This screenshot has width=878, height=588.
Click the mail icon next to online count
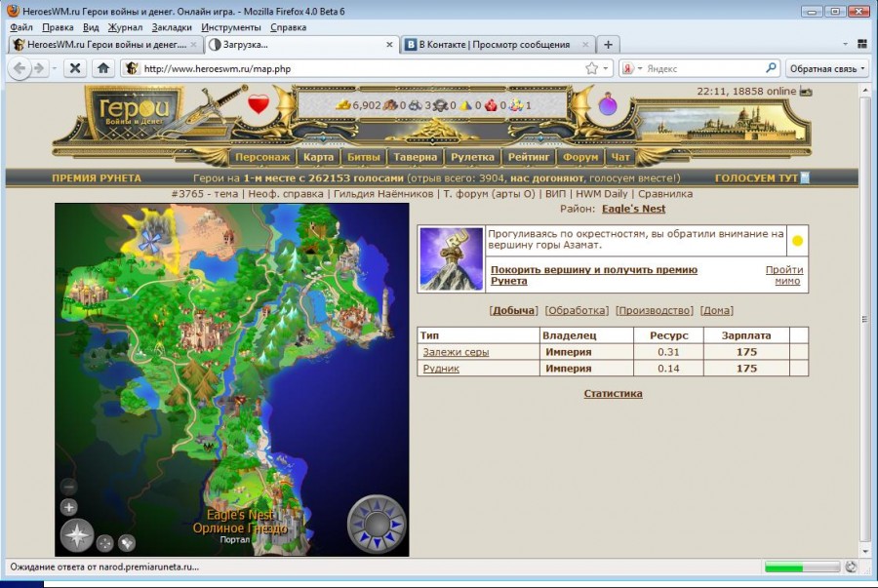coord(806,92)
